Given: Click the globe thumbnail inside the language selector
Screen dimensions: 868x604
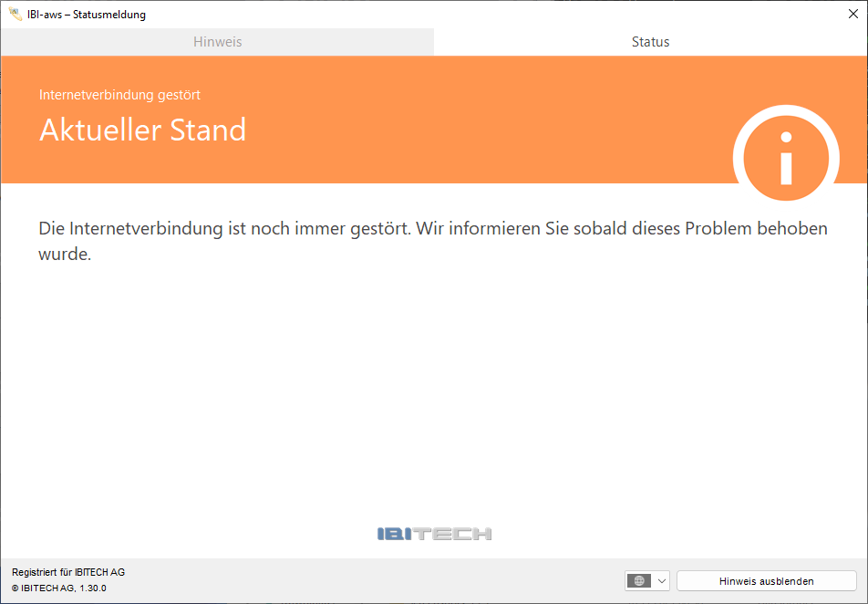Looking at the screenshot, I should coord(638,580).
